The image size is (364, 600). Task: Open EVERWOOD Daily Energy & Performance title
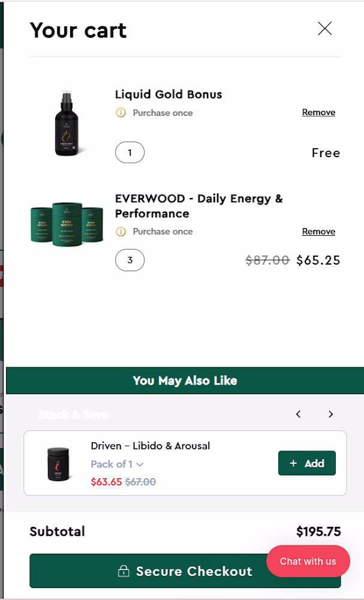[x=199, y=206]
